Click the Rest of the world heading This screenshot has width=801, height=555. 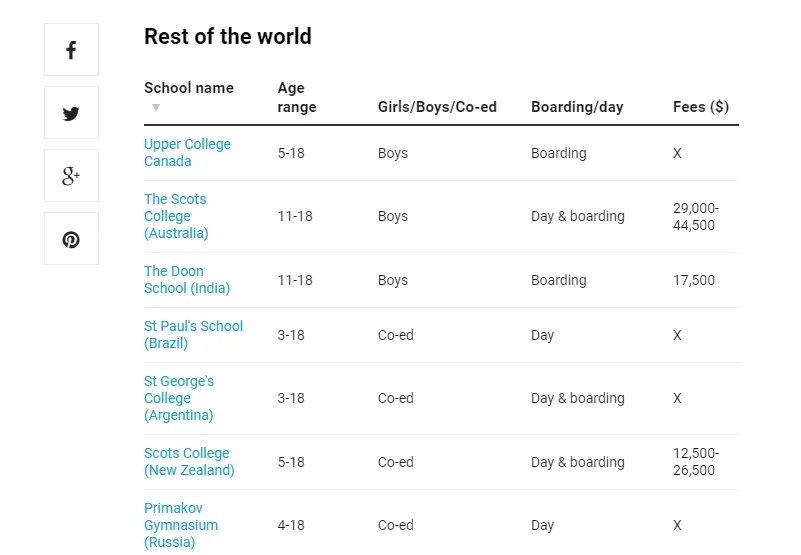[x=228, y=36]
